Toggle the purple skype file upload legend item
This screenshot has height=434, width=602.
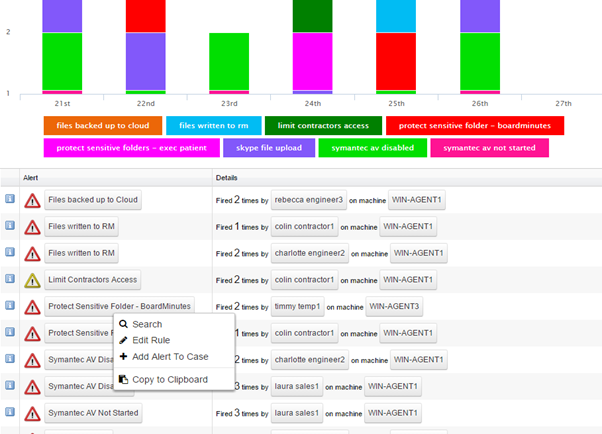tap(267, 148)
